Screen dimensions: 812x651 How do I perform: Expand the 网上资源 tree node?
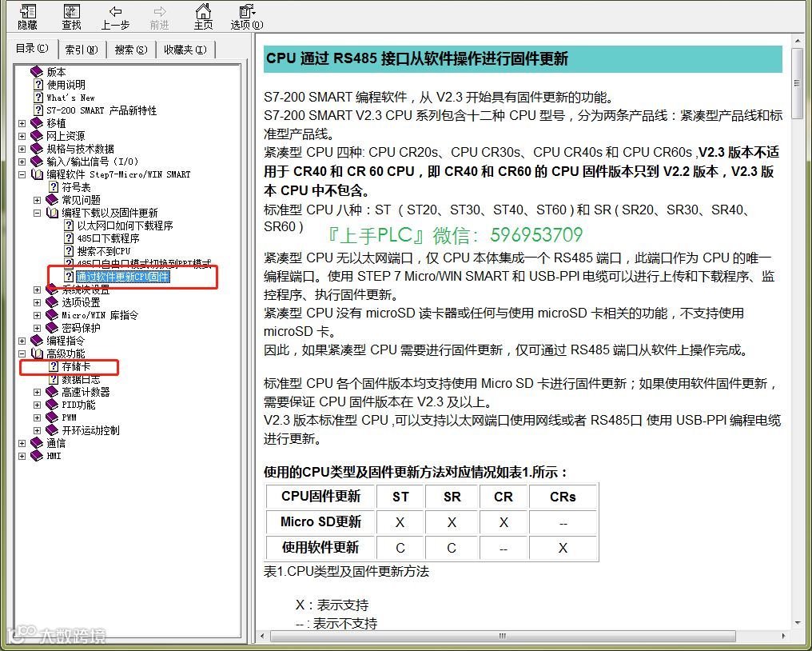(x=22, y=136)
